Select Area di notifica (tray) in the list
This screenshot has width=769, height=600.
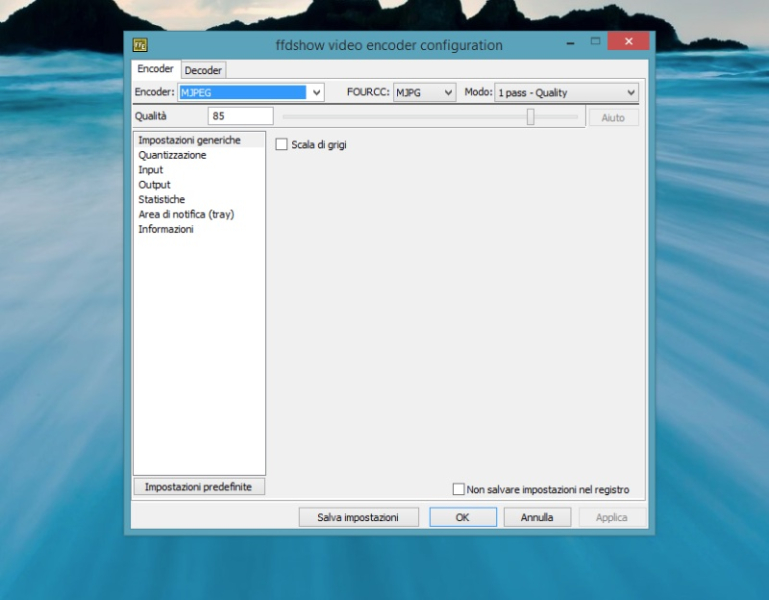click(186, 215)
